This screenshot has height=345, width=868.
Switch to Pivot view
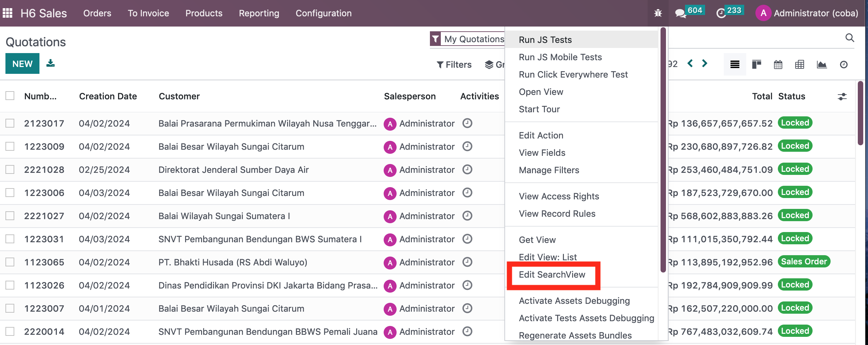[x=800, y=64]
